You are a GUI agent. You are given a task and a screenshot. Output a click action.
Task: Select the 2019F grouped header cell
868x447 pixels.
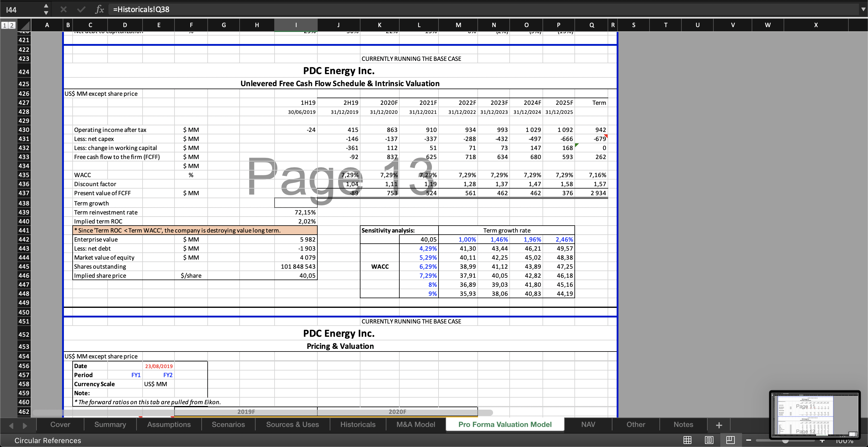[x=246, y=412]
